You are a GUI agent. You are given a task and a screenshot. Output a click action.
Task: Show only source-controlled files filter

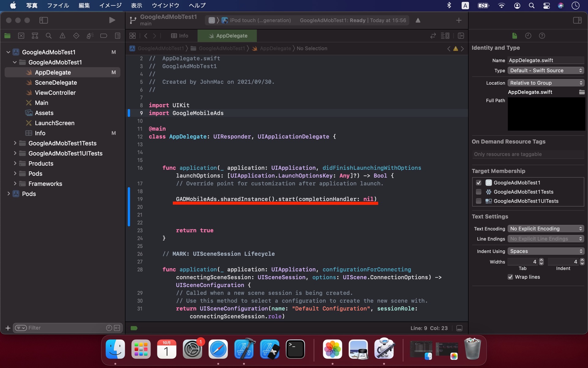(117, 328)
